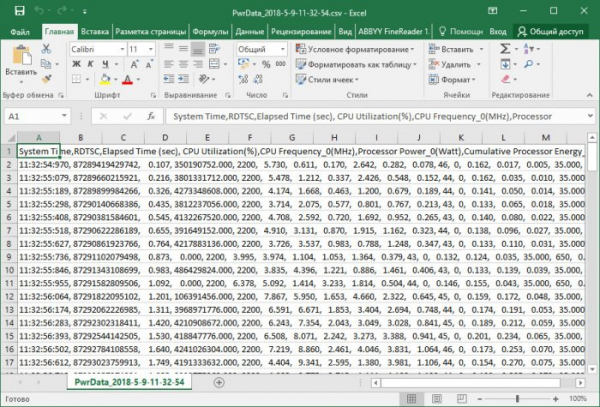Click the Name Box A1 field
The height and width of the screenshot is (407, 600).
click(x=37, y=116)
